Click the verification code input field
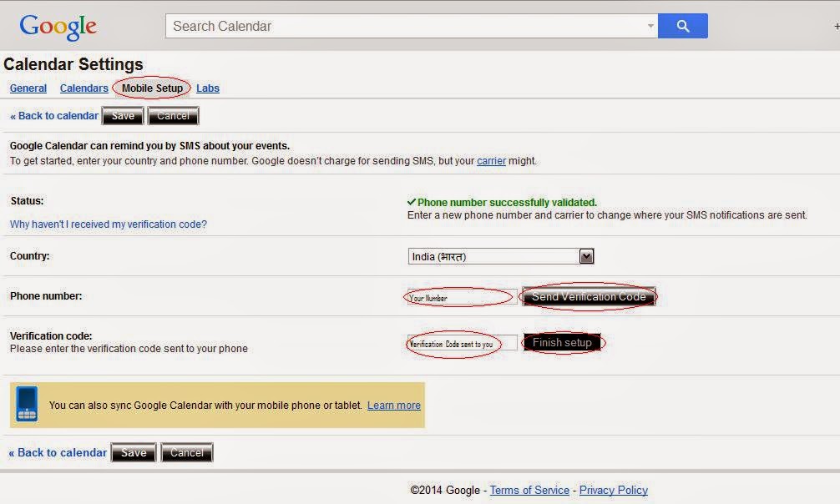Viewport: 840px width, 504px height. pyautogui.click(x=463, y=343)
